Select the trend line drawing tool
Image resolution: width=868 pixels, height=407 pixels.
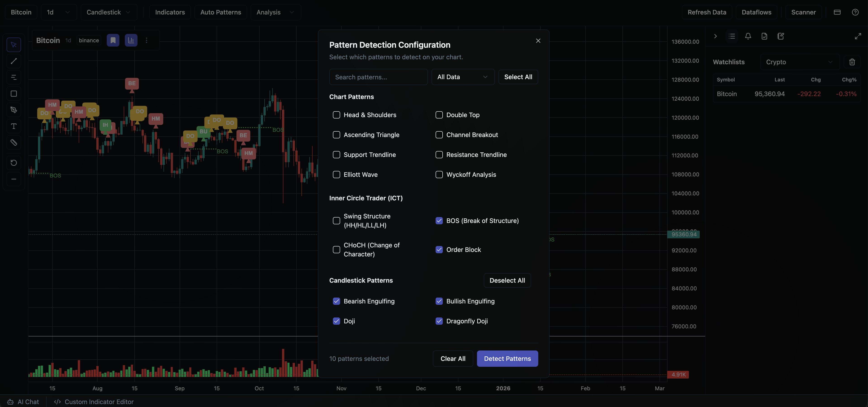pyautogui.click(x=14, y=61)
